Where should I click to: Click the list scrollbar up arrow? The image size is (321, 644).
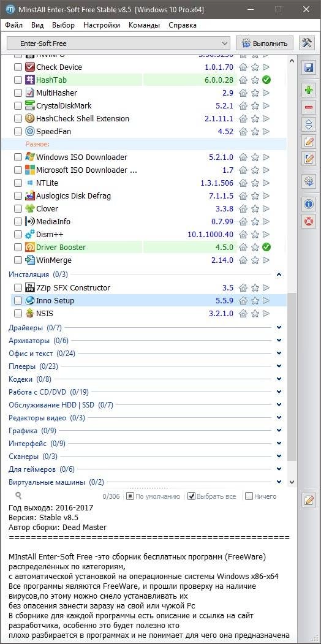tap(292, 61)
